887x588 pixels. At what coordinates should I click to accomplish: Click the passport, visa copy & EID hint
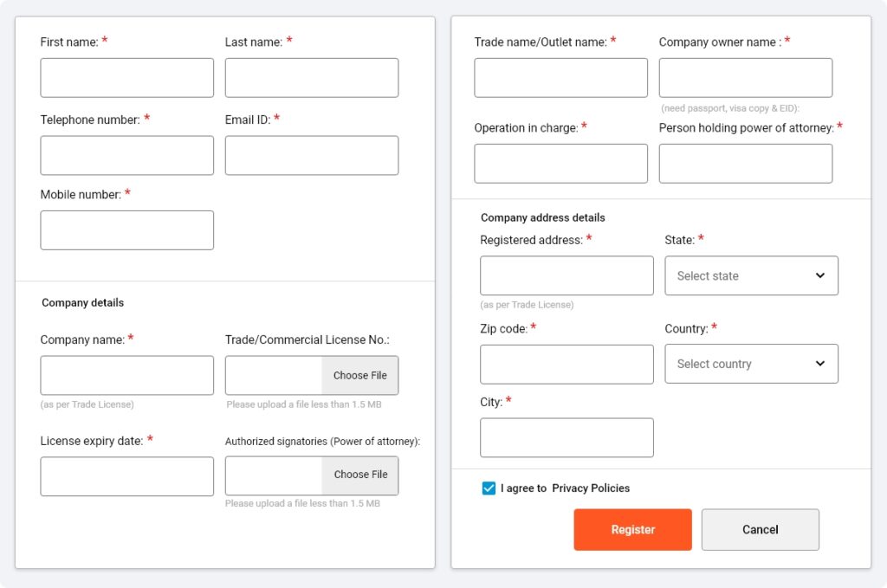click(x=729, y=108)
